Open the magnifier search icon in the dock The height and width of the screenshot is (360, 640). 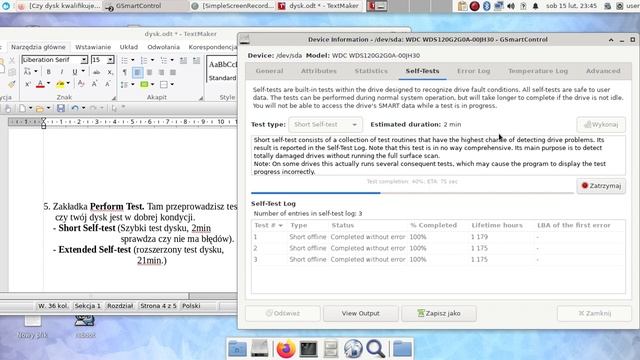click(x=375, y=349)
